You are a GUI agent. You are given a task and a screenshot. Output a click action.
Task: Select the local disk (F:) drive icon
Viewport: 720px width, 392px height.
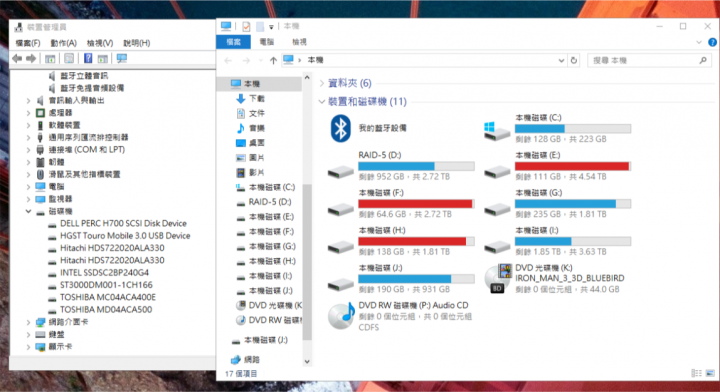(x=340, y=210)
